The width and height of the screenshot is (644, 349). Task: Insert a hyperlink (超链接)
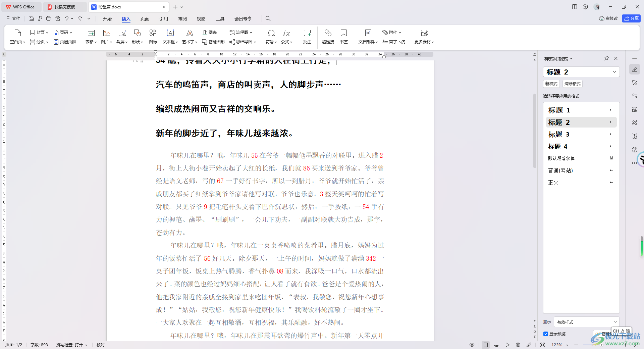pyautogui.click(x=328, y=37)
